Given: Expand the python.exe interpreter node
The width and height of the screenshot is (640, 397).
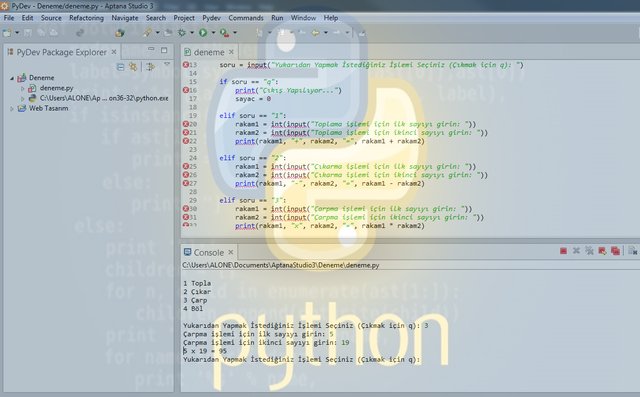Looking at the screenshot, I should (22, 98).
